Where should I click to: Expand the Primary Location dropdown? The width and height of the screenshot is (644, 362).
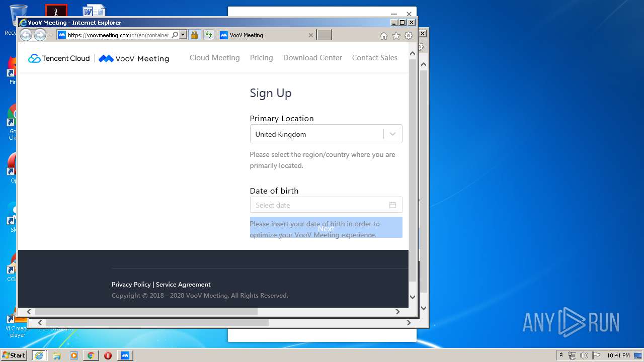tap(326, 134)
